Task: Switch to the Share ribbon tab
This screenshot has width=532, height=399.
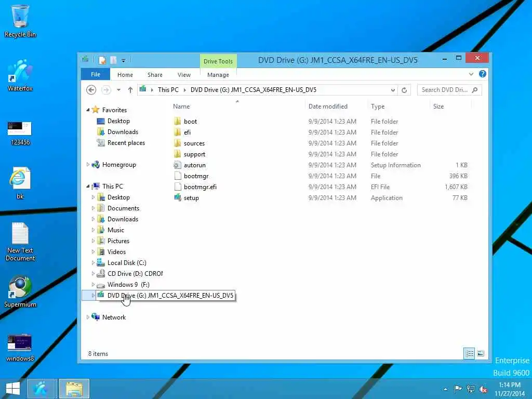Action: pos(155,75)
